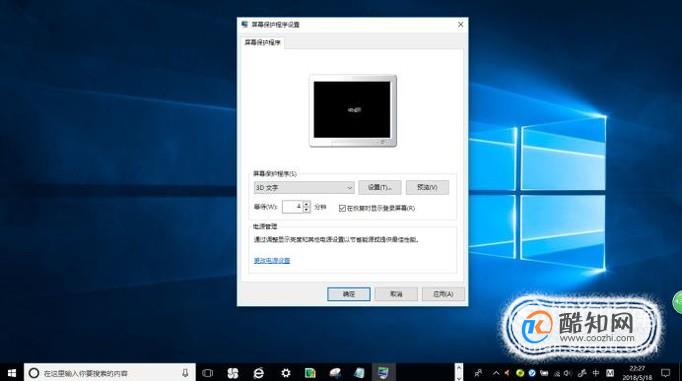
Task: Open the 更改电源设置 link
Action: coord(272,261)
